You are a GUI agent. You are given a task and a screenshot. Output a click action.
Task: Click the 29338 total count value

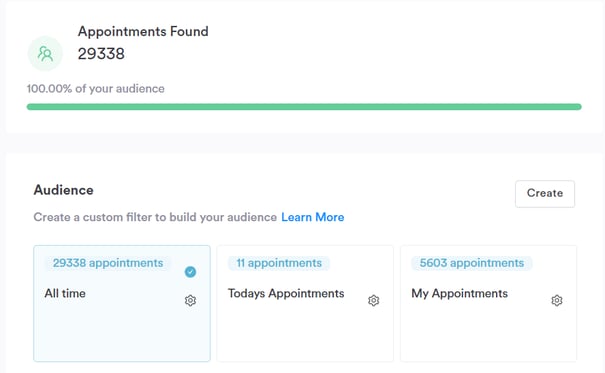pyautogui.click(x=101, y=54)
